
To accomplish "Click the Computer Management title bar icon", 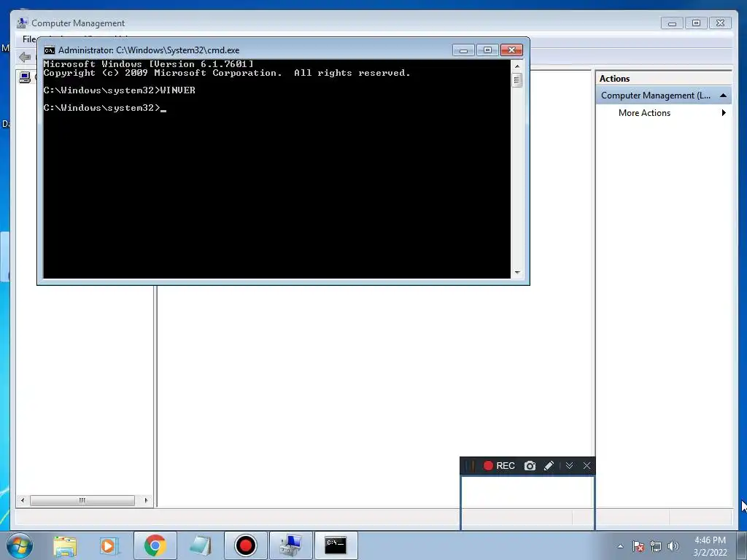I will 22,23.
